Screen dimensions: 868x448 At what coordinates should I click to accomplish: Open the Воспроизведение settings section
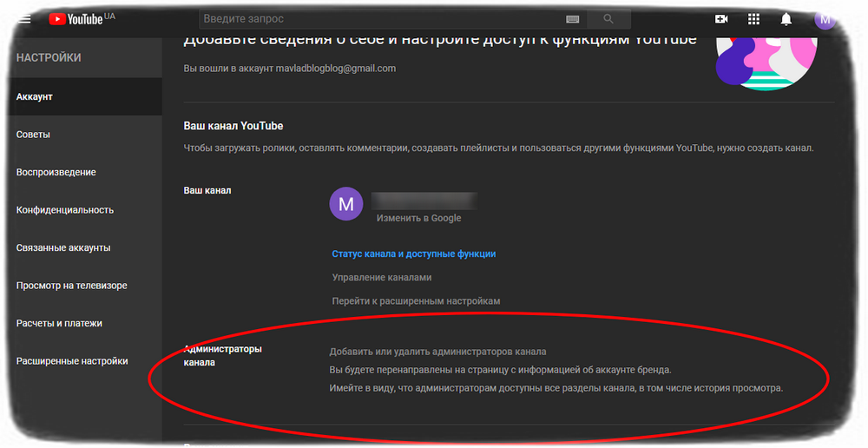pos(85,172)
